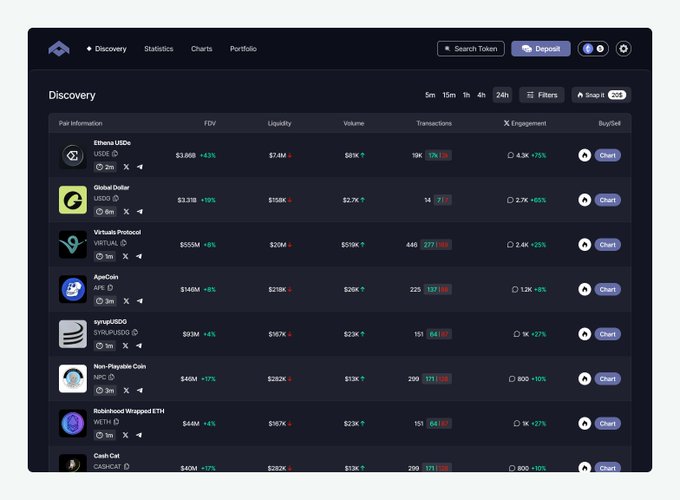Image resolution: width=680 pixels, height=500 pixels.
Task: Open Virtuals Protocol Telegram icon
Action: click(139, 256)
